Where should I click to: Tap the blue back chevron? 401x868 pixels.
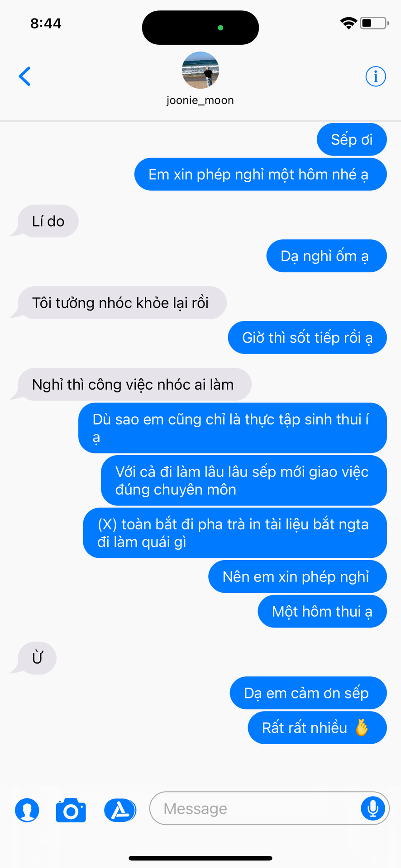pyautogui.click(x=25, y=76)
